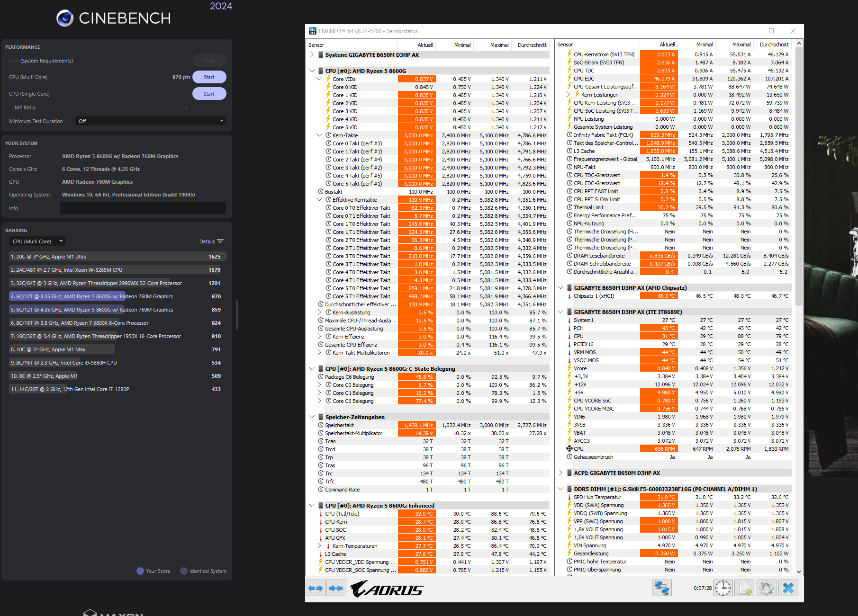Expand the Kern-Auslastung group
This screenshot has width=858, height=616.
coord(319,312)
